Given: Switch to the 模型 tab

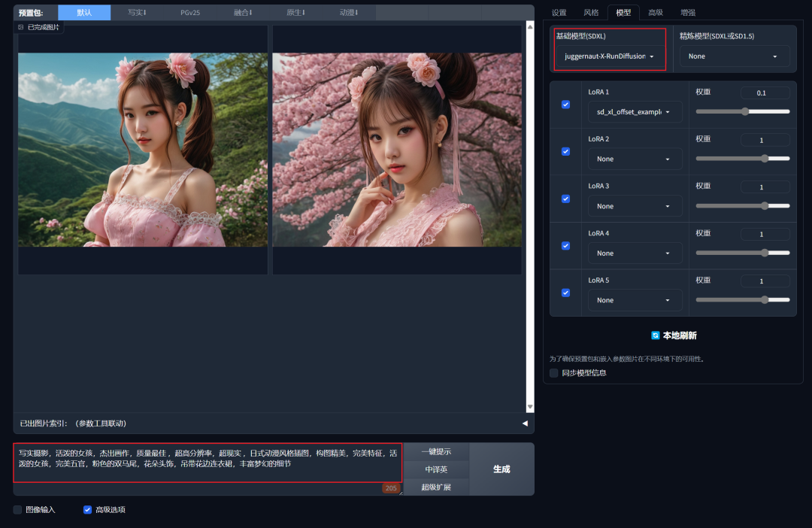Looking at the screenshot, I should point(623,13).
